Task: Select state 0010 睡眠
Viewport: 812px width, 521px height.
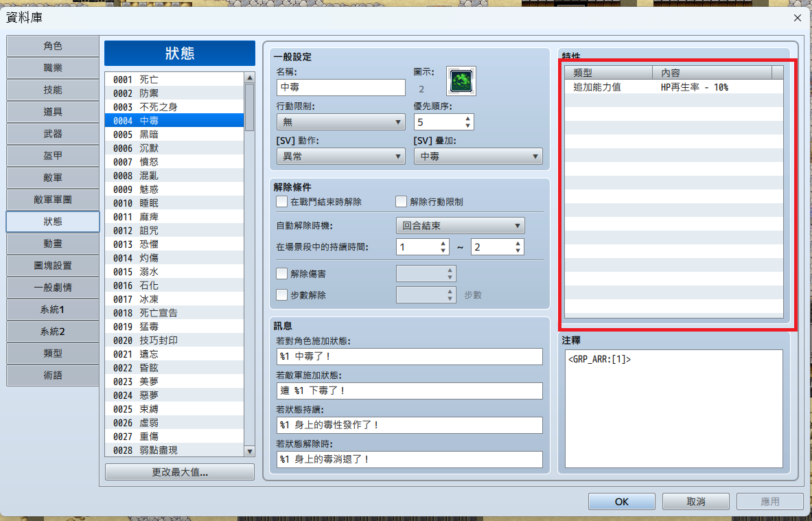Action: pyautogui.click(x=174, y=203)
